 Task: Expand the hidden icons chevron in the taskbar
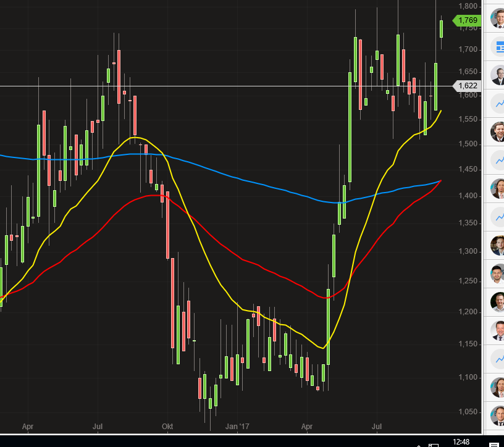point(419,445)
